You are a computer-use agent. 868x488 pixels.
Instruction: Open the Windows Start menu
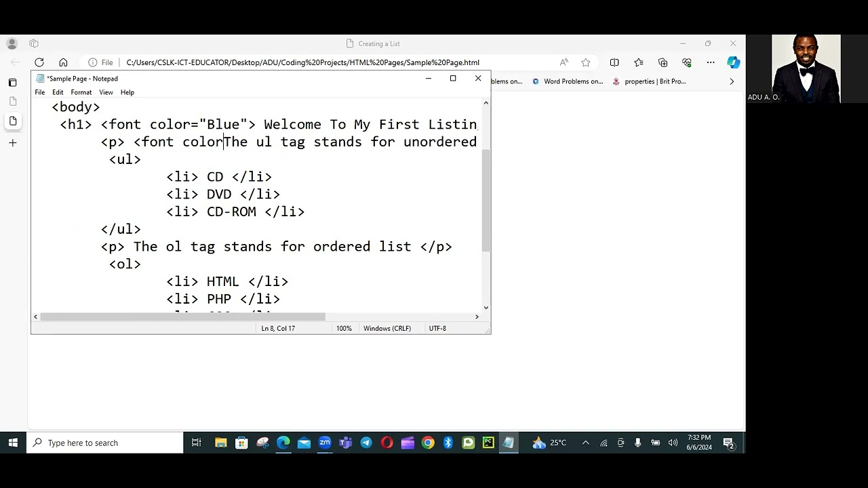(13, 443)
